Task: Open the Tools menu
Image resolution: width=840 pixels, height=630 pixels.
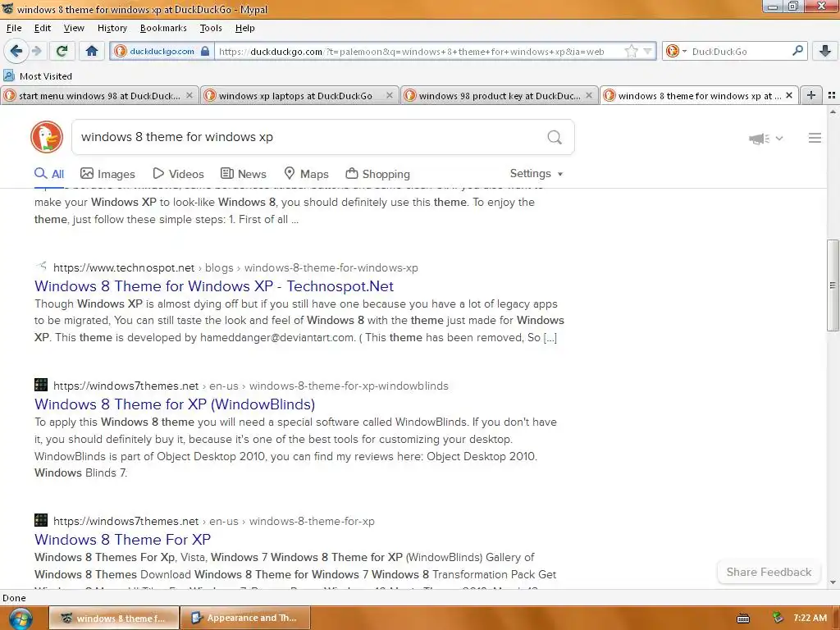Action: coord(211,28)
